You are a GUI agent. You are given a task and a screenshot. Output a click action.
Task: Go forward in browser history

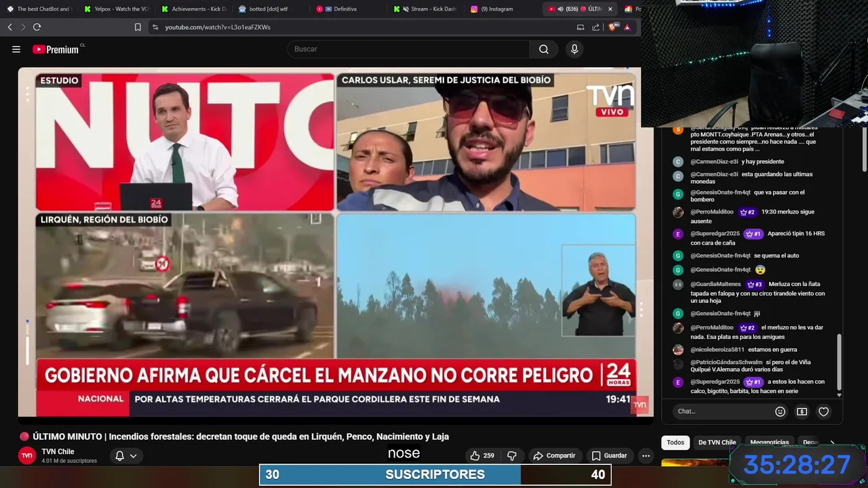pos(23,27)
